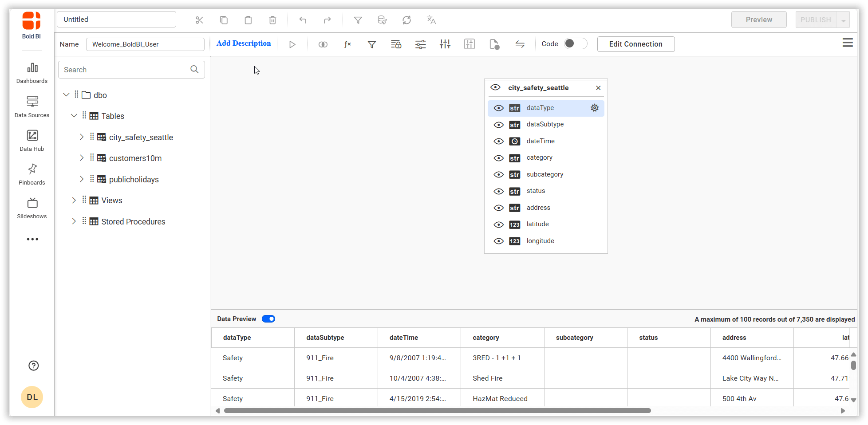The image size is (868, 425).
Task: Click the Untitled title input field
Action: (116, 20)
